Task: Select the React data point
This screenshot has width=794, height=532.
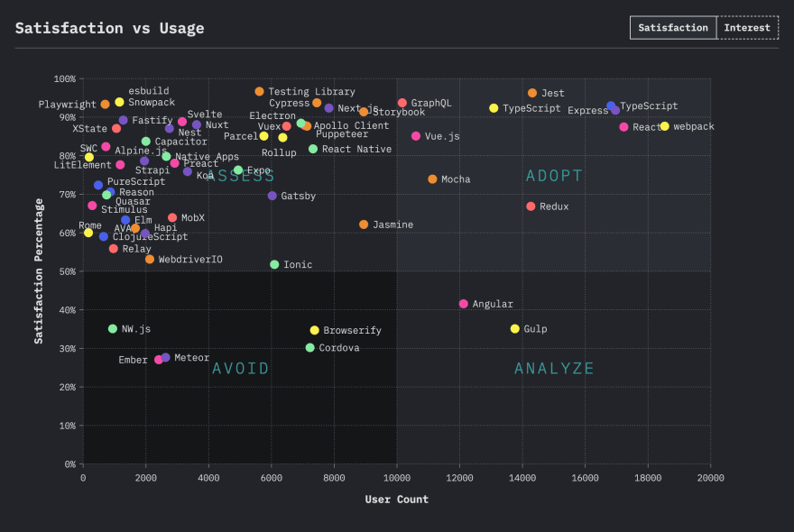Action: (623, 127)
